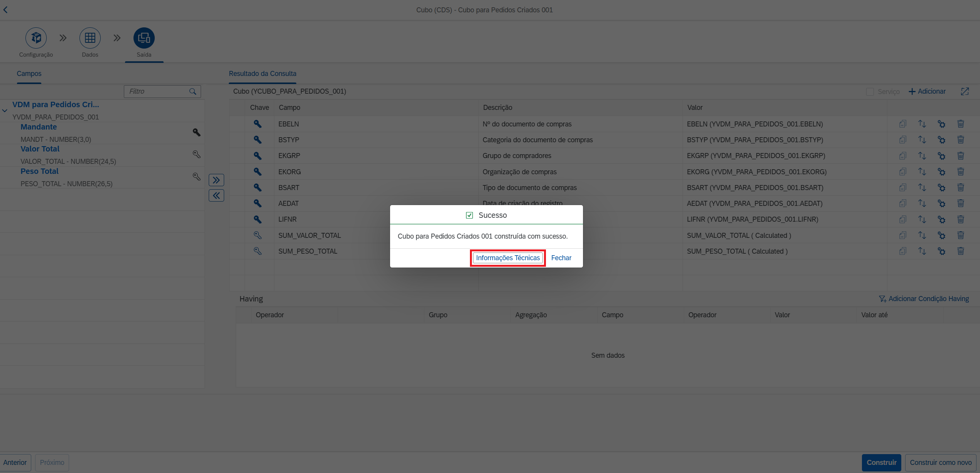The height and width of the screenshot is (473, 980).
Task: Close the Sucesso dialog with Fechar
Action: coord(561,258)
